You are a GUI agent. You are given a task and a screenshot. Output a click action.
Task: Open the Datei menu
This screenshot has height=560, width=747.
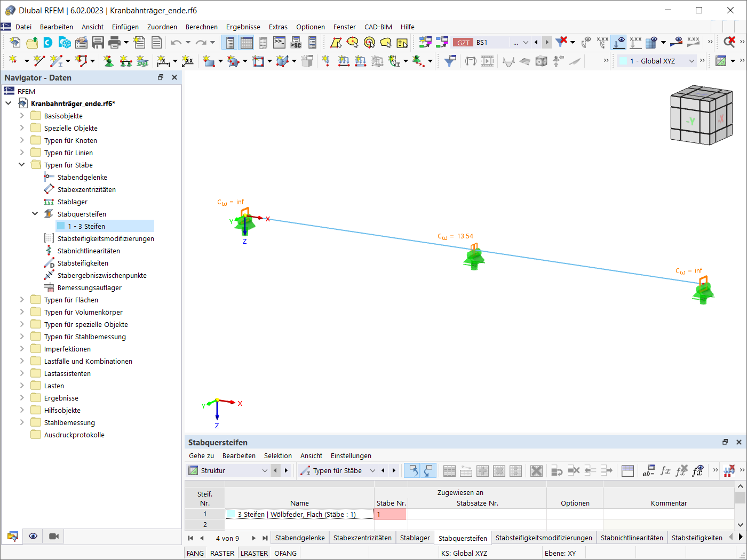pos(23,27)
